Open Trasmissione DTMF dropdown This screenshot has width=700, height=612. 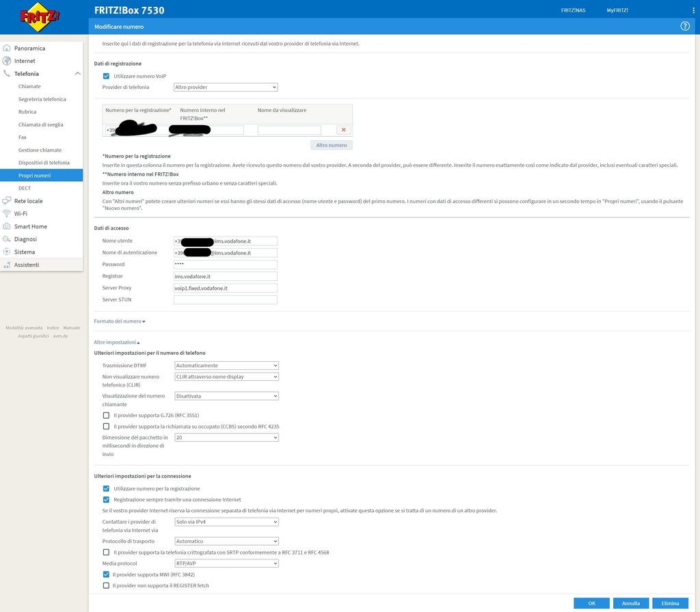point(226,366)
